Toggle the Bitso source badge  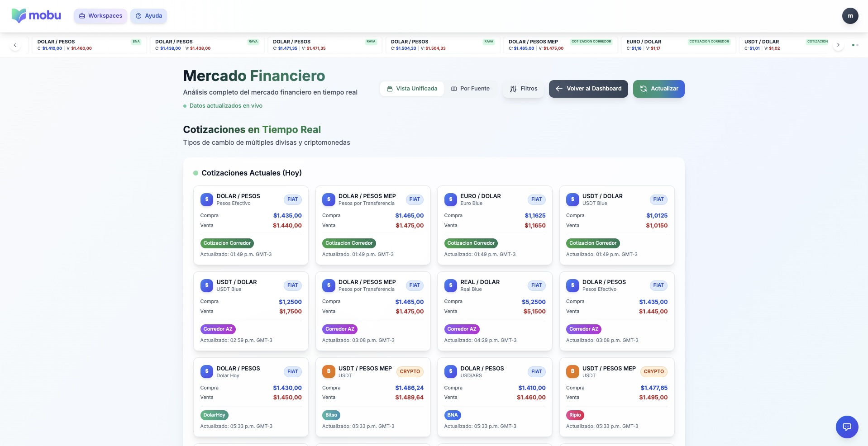331,415
